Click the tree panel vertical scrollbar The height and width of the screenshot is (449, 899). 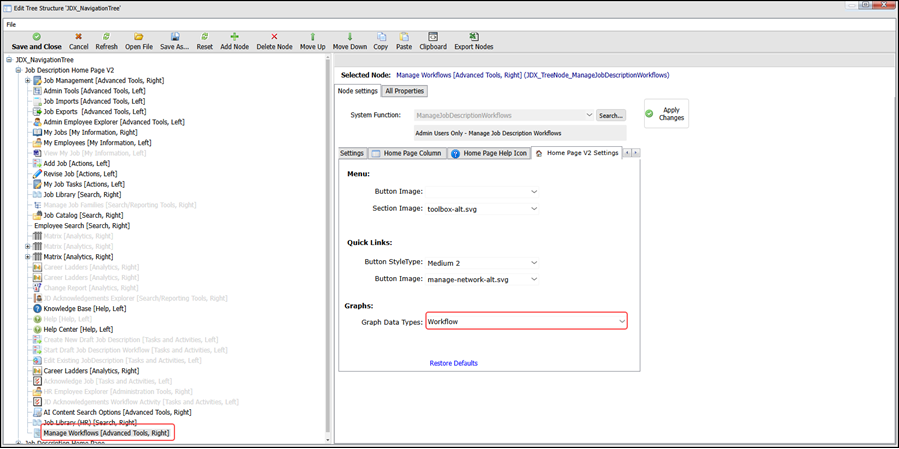pyautogui.click(x=327, y=247)
